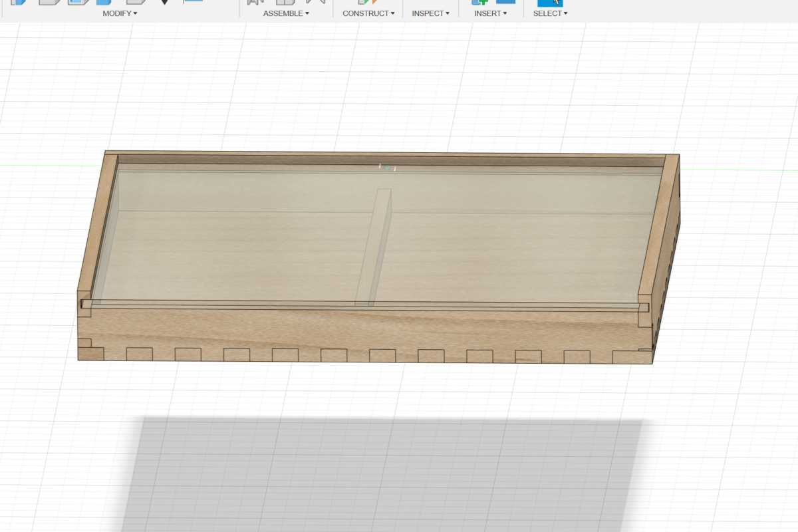The width and height of the screenshot is (798, 532).
Task: Click the blue rectangle icon above INSERT
Action: pyautogui.click(x=505, y=2)
